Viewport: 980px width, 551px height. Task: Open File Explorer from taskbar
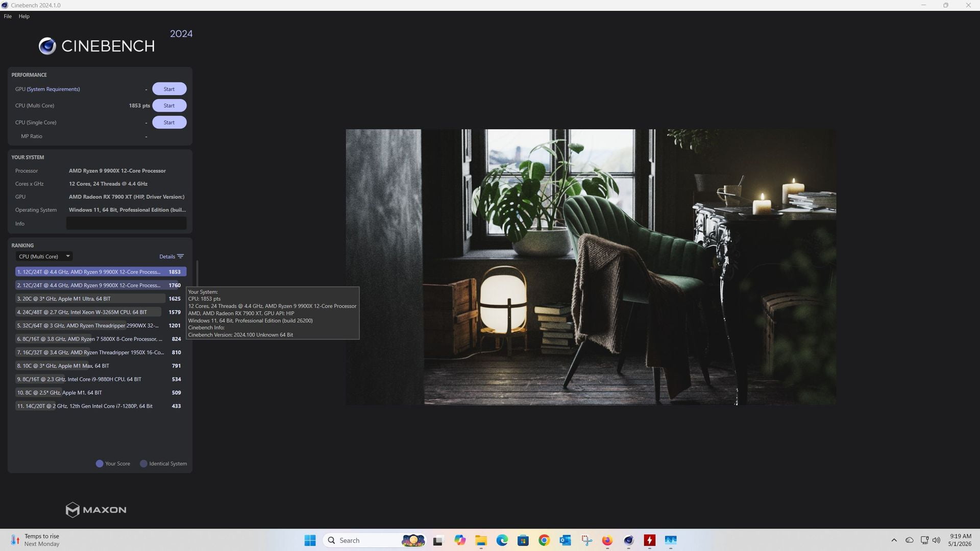point(481,540)
